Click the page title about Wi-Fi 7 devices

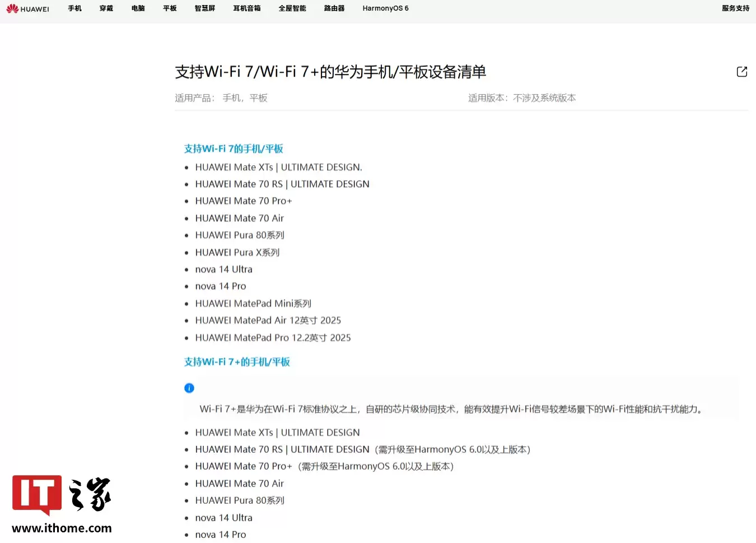pyautogui.click(x=330, y=72)
